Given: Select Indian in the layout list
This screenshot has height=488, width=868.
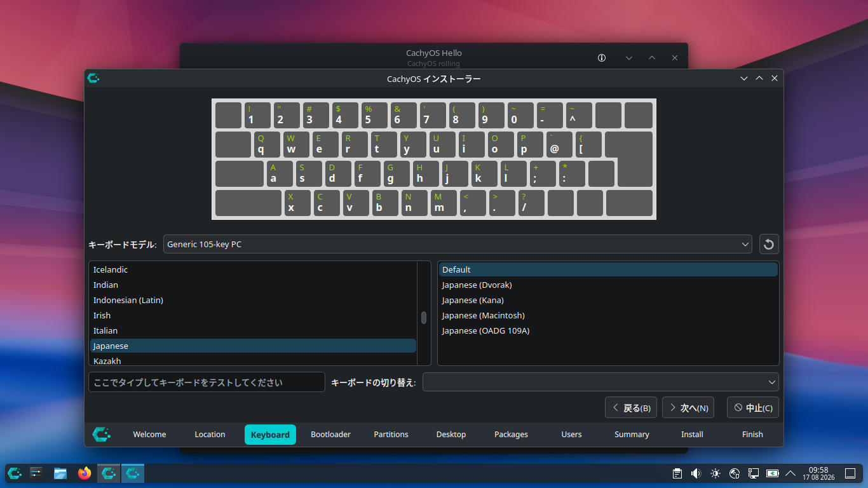Looking at the screenshot, I should (x=253, y=285).
